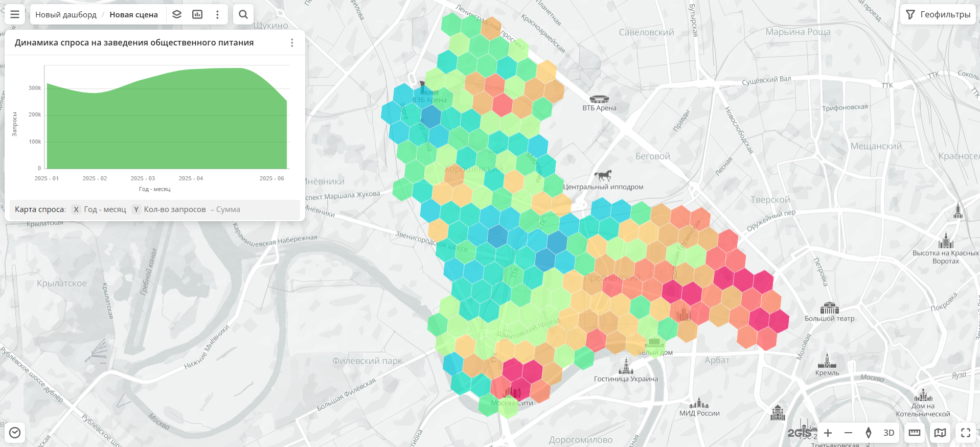Screen dimensions: 980x447
Task: Zoom out the map with minus
Action: (x=848, y=433)
